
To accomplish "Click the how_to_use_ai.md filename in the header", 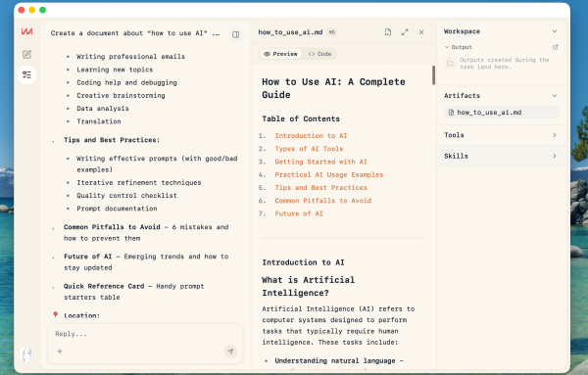I will [290, 32].
